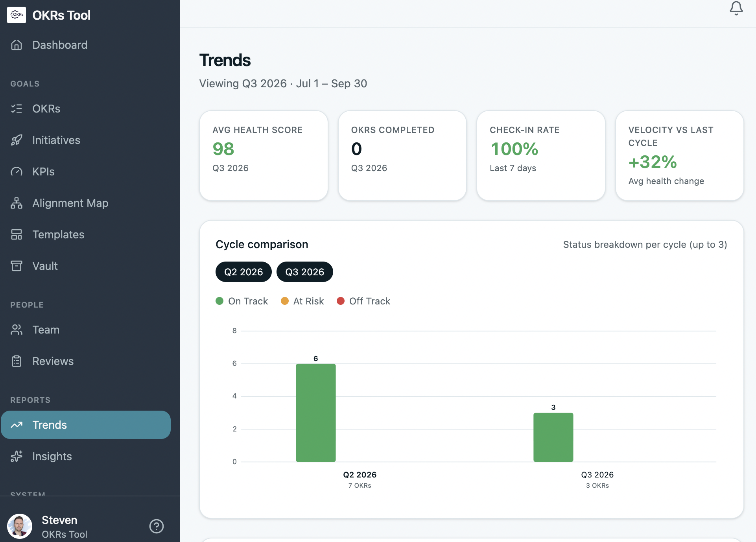Toggle the Q2 2026 cycle pill
Screen dimensions: 756x542
point(243,272)
